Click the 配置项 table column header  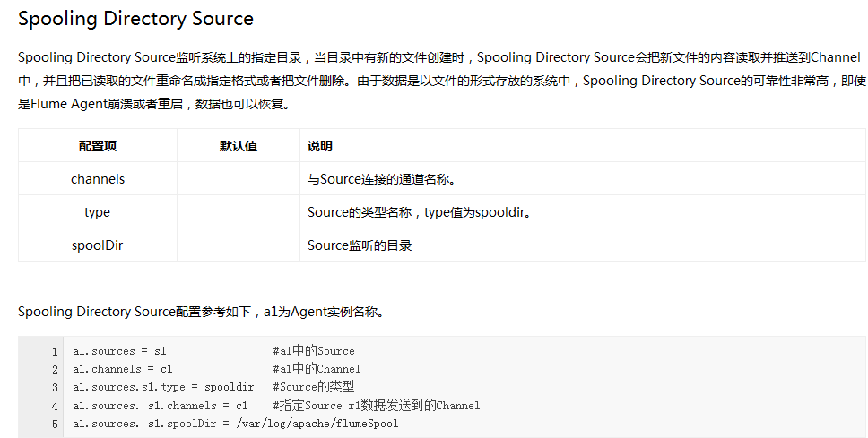click(x=97, y=146)
